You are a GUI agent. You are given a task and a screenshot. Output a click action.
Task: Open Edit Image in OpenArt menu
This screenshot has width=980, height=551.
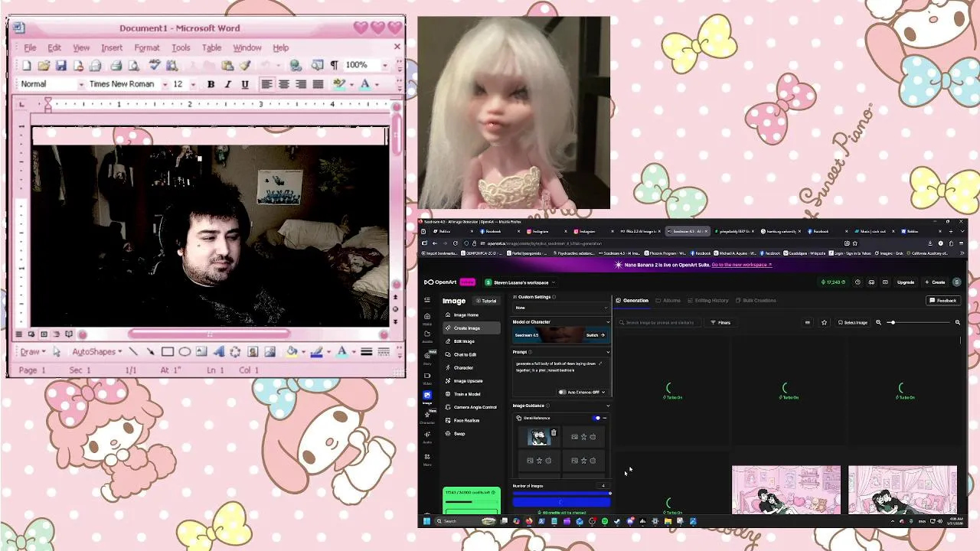coord(464,341)
